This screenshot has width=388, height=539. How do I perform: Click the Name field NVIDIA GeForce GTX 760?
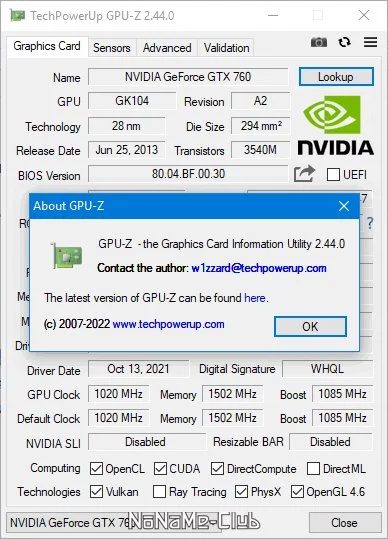[188, 77]
